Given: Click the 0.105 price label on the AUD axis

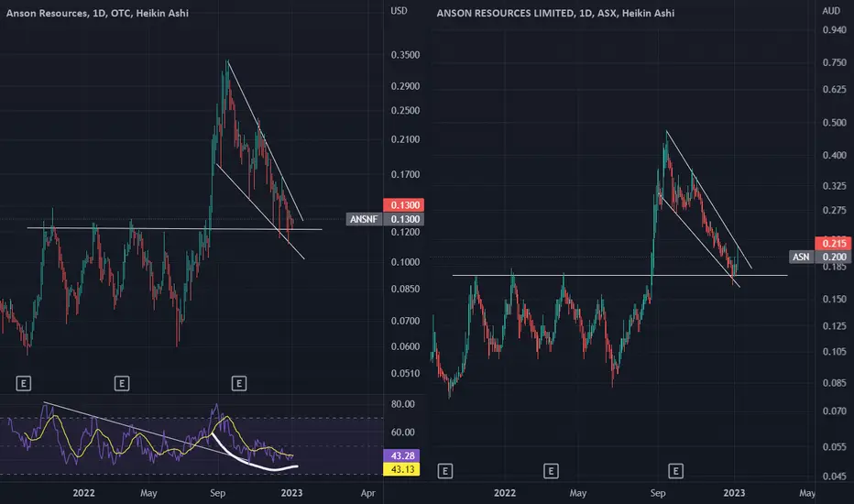Looking at the screenshot, I should [x=835, y=352].
